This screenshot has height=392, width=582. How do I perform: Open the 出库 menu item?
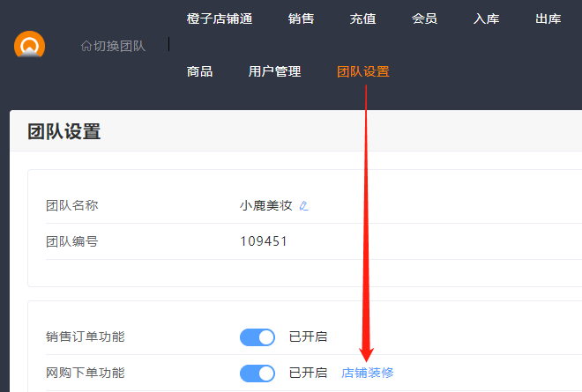(x=548, y=18)
